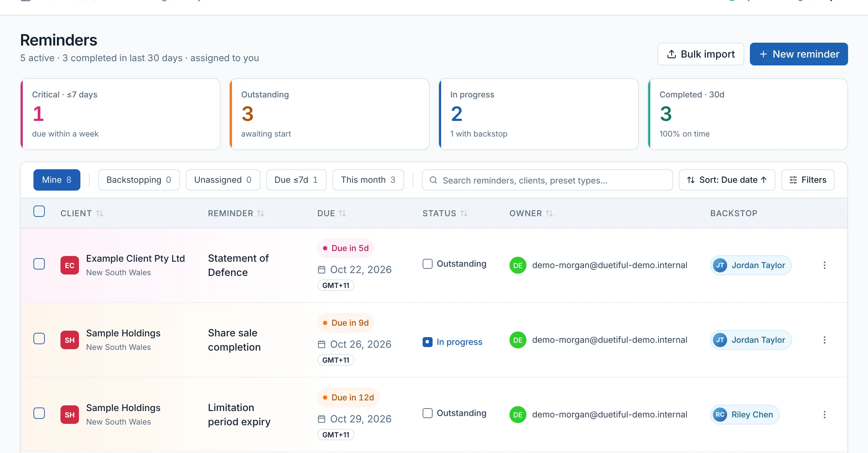Toggle Outstanding status for Limitation period expiry
Viewport: 868px width, 453px height.
[428, 413]
